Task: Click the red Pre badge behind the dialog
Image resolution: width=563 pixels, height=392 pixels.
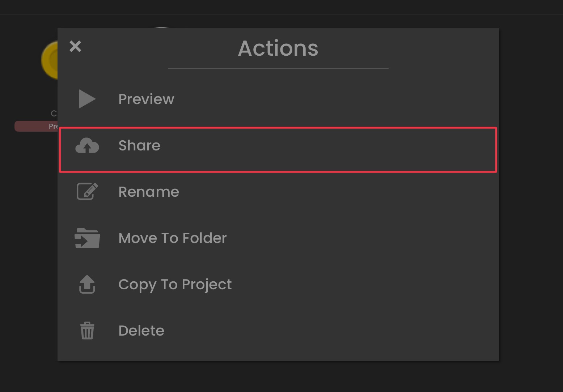Action: click(x=36, y=126)
